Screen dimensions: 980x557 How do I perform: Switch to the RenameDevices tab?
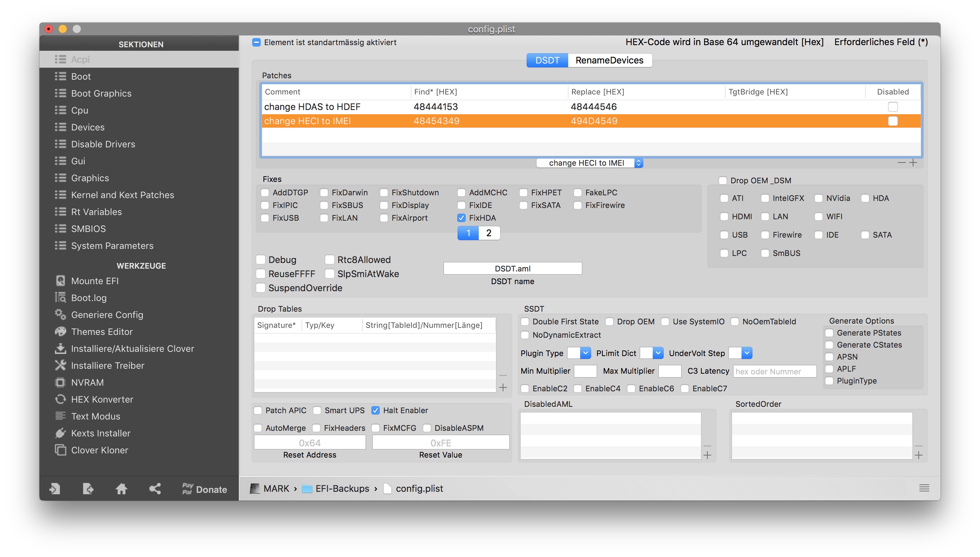tap(609, 60)
